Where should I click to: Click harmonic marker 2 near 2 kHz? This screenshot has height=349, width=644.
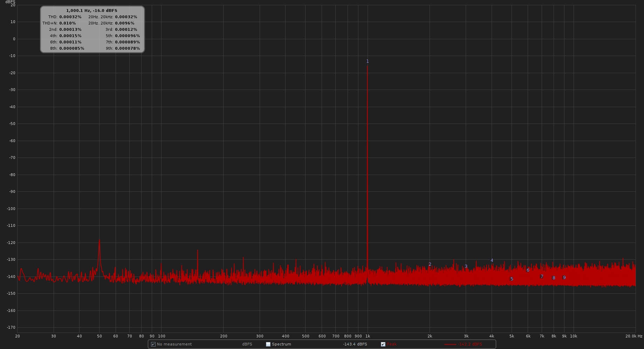coord(430,264)
